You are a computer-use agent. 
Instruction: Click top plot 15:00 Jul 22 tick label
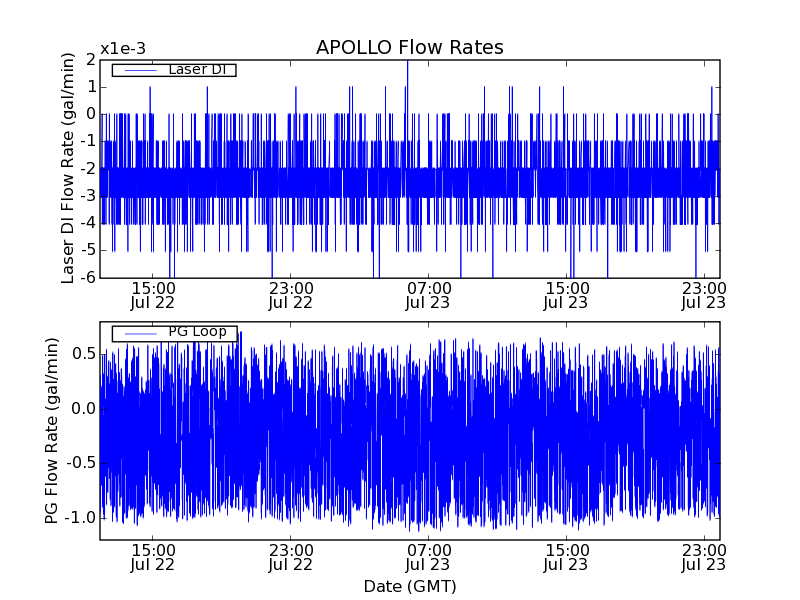point(153,295)
